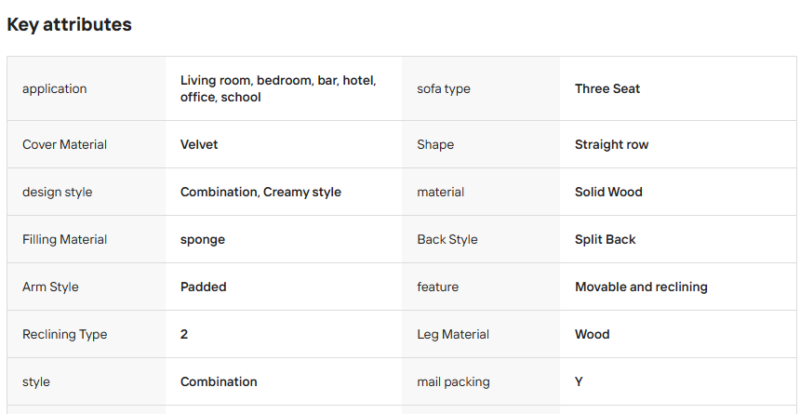Click the Leg Material label
This screenshot has width=800, height=414.
453,334
